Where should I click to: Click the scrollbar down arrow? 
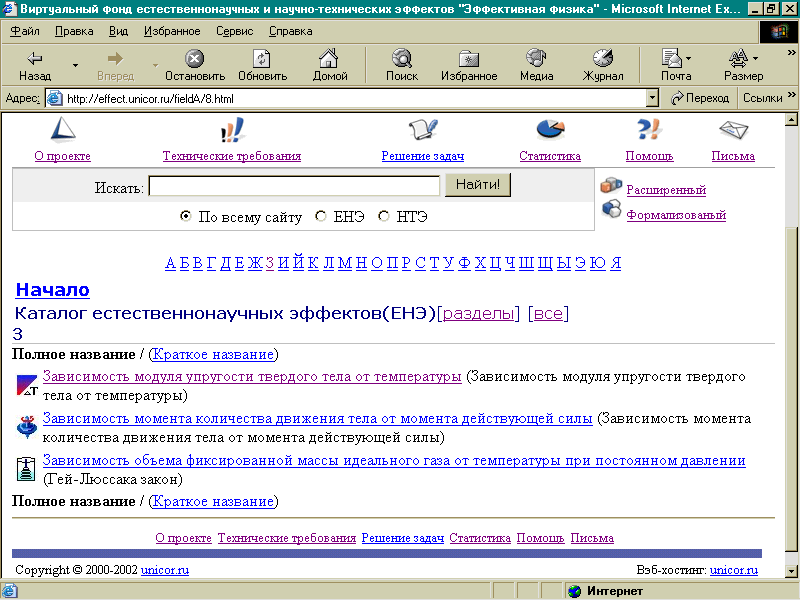coord(791,571)
